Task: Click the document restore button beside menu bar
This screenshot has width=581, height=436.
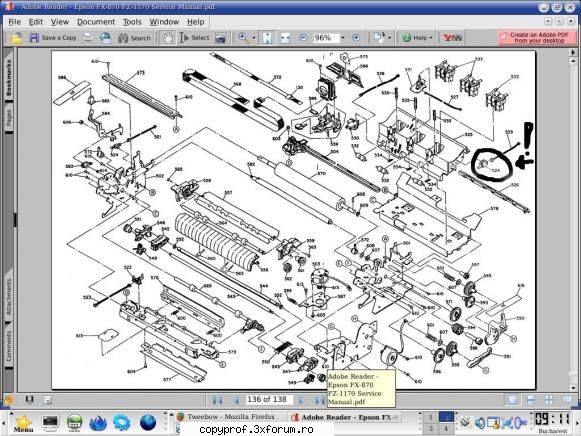Action: pos(560,21)
